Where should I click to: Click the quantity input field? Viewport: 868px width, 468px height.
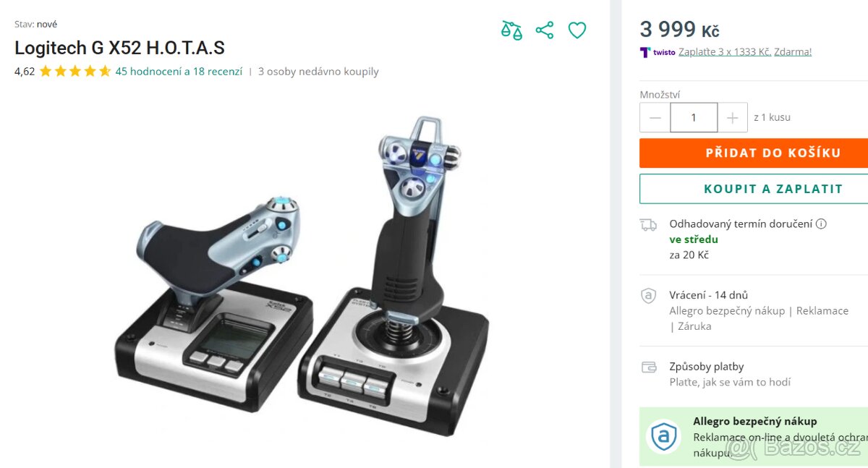coord(694,117)
